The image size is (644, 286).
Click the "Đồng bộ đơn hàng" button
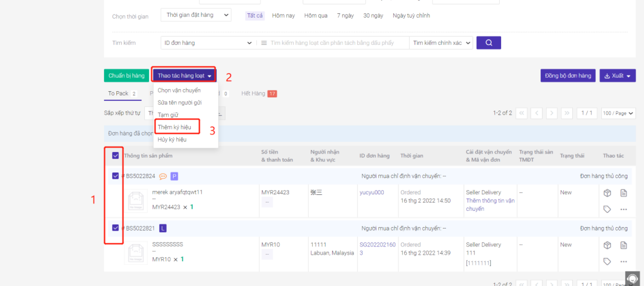coord(568,76)
